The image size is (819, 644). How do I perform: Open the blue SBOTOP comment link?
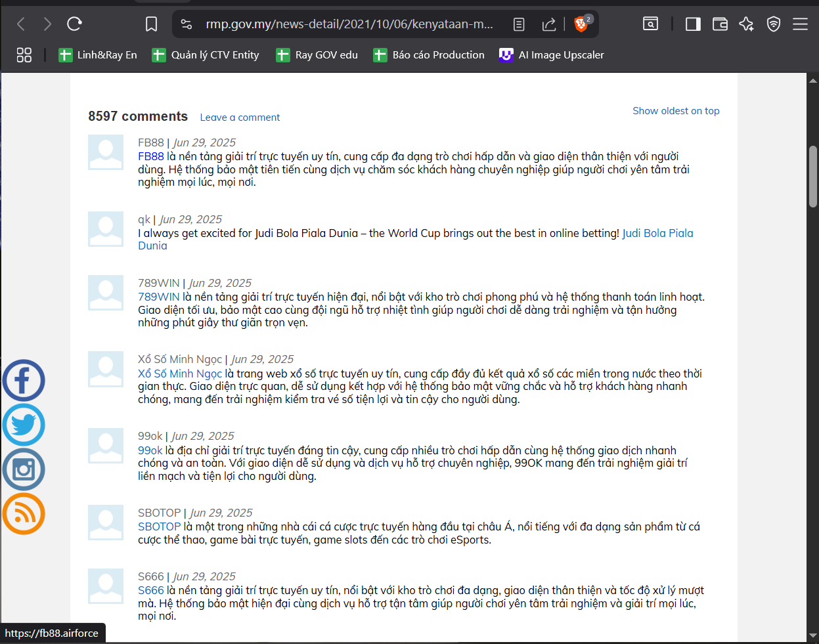coord(160,526)
